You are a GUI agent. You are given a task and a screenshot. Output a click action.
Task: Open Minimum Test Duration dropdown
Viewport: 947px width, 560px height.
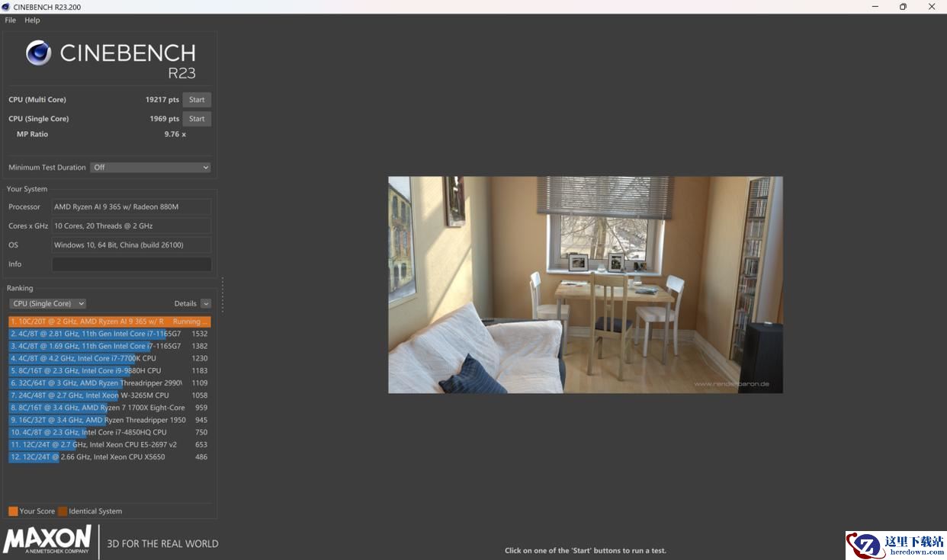pos(150,168)
